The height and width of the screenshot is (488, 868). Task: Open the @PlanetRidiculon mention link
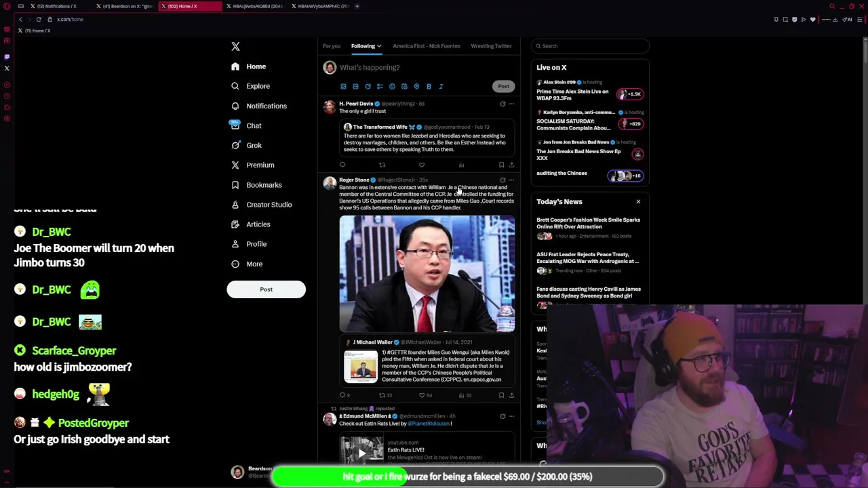429,424
